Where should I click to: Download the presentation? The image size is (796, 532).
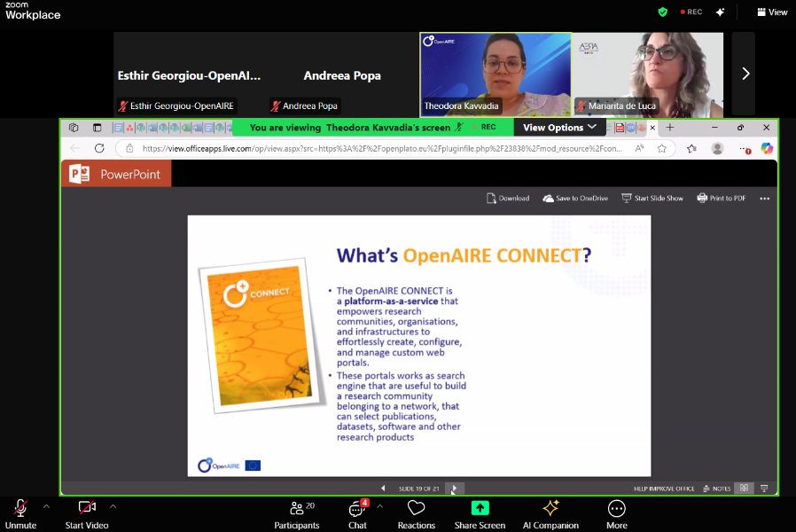pos(508,198)
